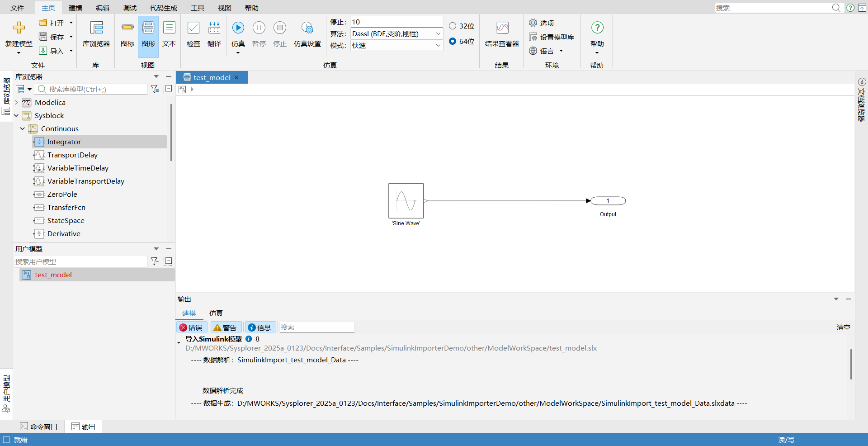Viewport: 868px width, 446px height.
Task: Click 清空 to clear the output log
Action: click(843, 327)
